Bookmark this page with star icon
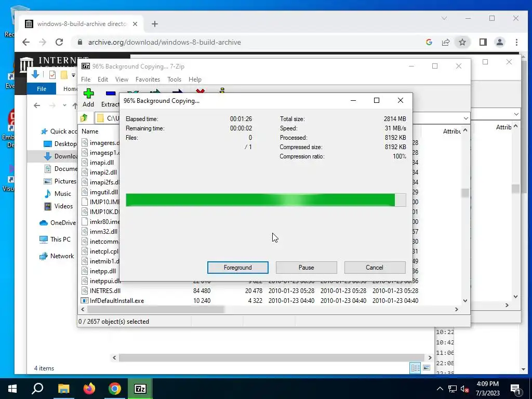Viewport: 532px width, 399px height. tap(462, 42)
